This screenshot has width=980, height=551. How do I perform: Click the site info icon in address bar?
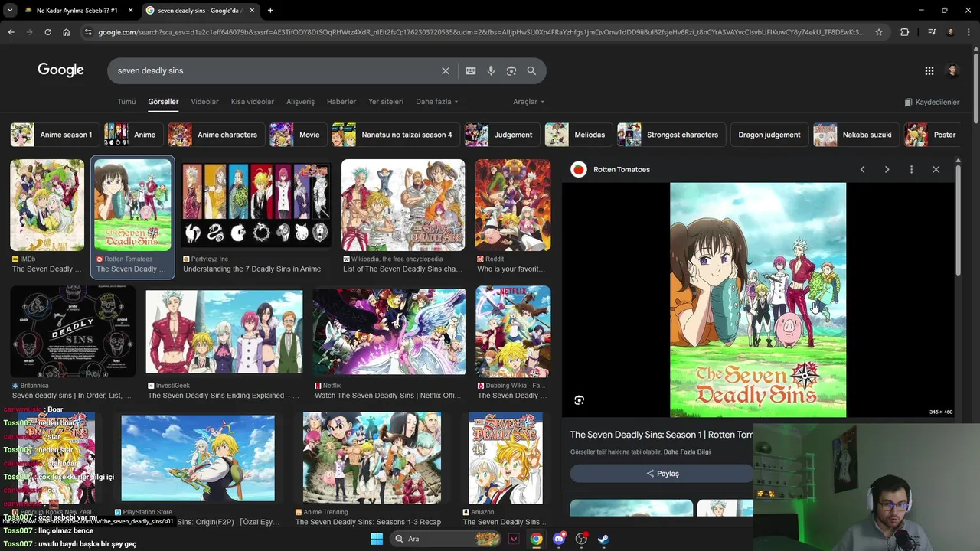click(89, 32)
